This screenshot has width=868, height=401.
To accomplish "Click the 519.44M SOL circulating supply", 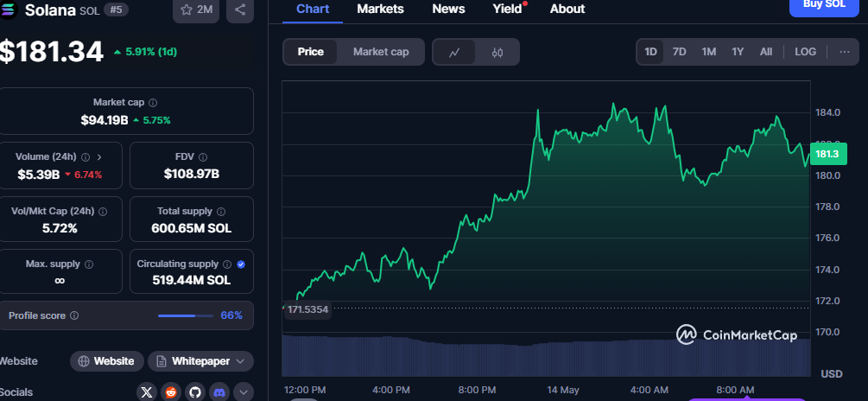I will point(192,281).
